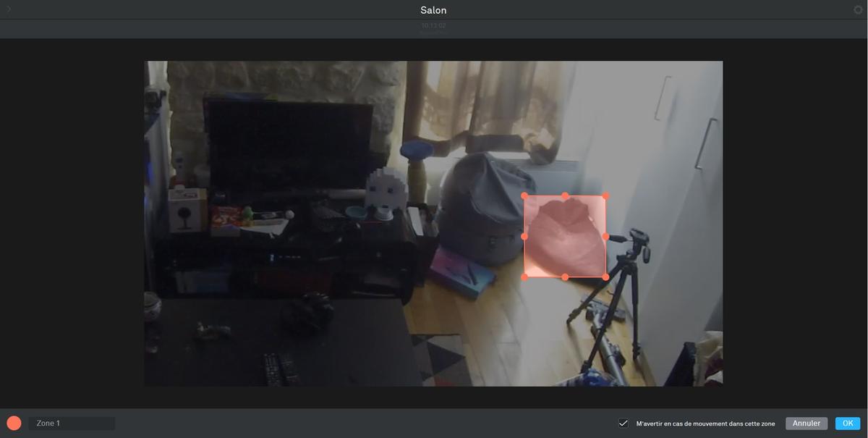Screen dimensions: 868x438
Task: Click the top-middle handle of the zone
Action: pyautogui.click(x=565, y=196)
